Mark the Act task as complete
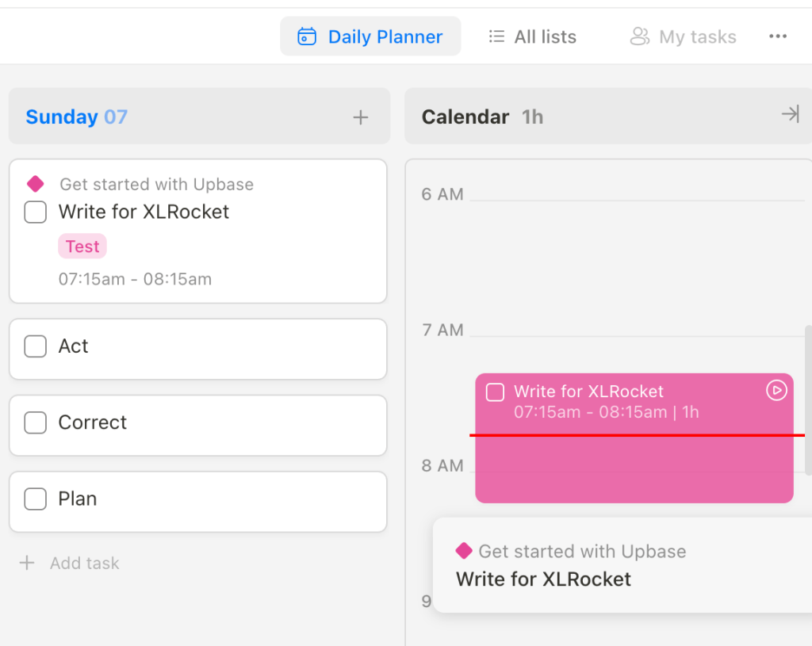Image resolution: width=812 pixels, height=646 pixels. click(35, 346)
